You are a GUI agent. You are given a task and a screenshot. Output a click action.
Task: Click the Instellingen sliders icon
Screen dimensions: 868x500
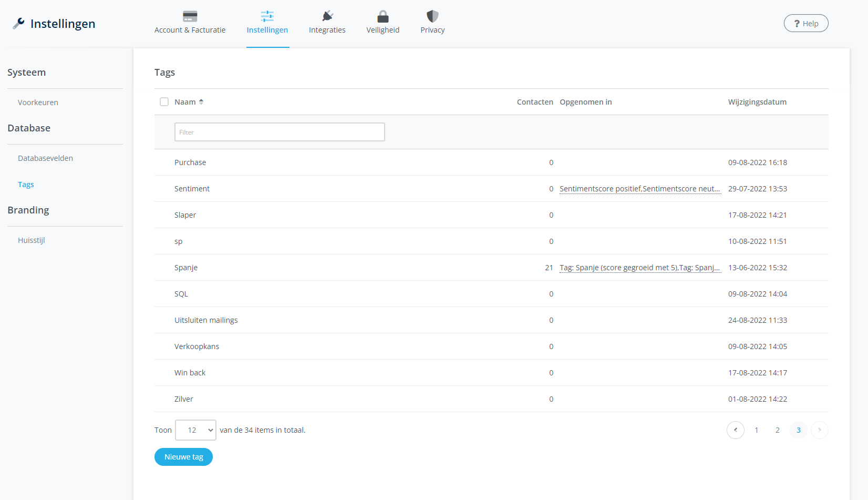click(267, 16)
